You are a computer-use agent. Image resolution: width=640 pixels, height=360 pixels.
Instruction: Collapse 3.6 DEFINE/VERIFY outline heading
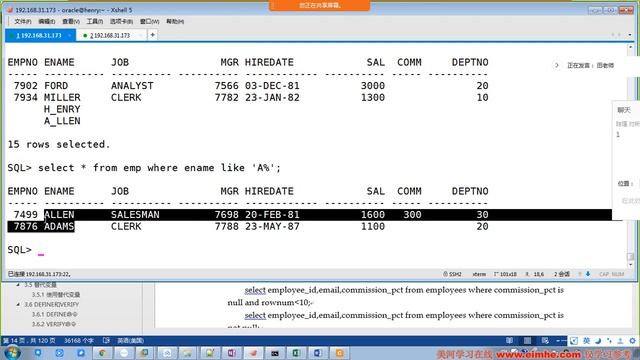pyautogui.click(x=18, y=304)
